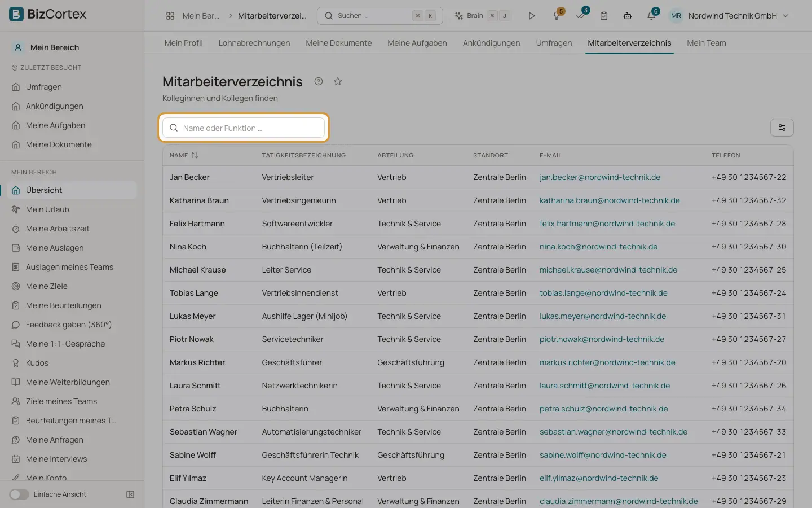The height and width of the screenshot is (508, 812).
Task: Click the markus.richter@nordwind-technik.de email link
Action: coord(607,362)
